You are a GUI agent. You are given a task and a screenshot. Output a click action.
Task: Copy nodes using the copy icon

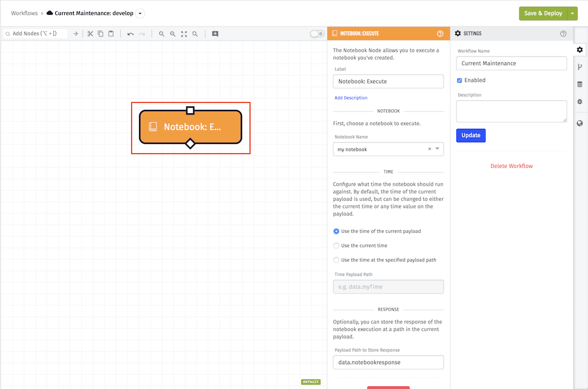[x=101, y=34]
